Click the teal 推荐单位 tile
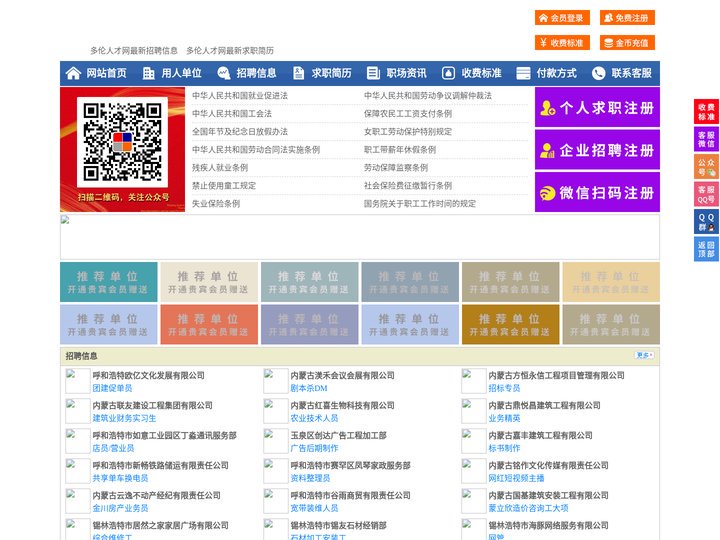Viewport: 720px width, 540px height. [x=109, y=282]
